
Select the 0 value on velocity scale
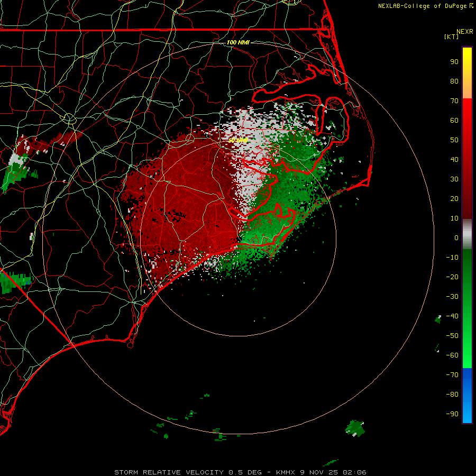pos(456,237)
